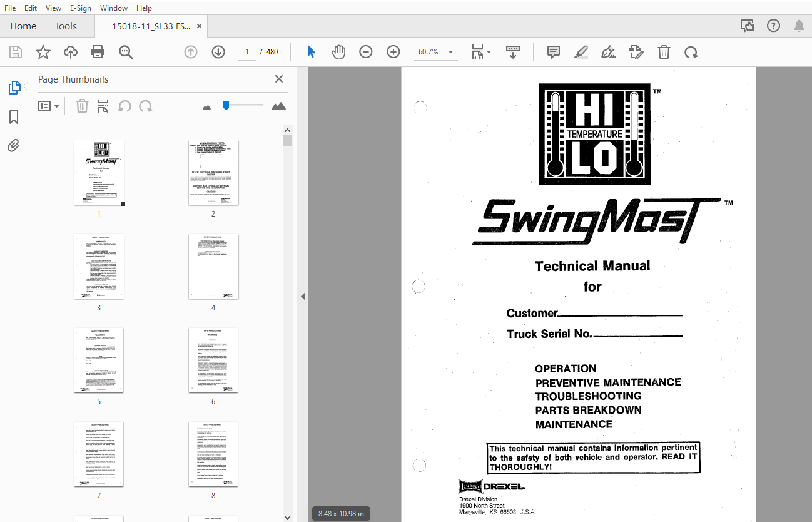Select page 2 thumbnail
This screenshot has height=522, width=812.
[213, 172]
